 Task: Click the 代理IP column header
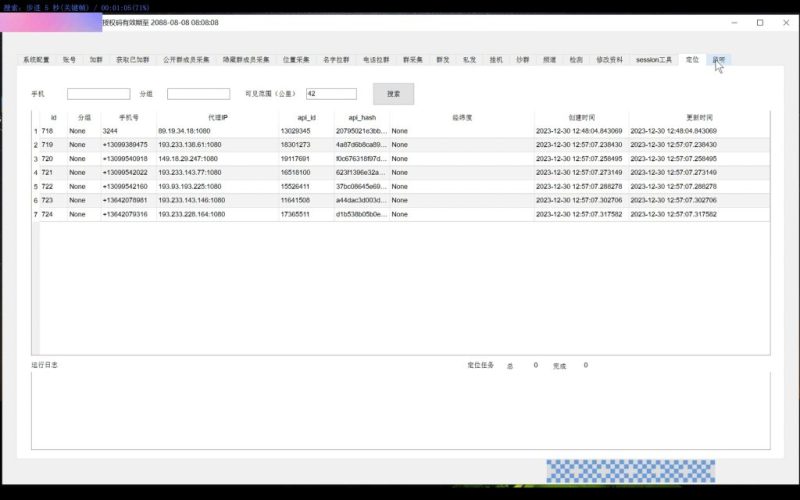(218, 117)
